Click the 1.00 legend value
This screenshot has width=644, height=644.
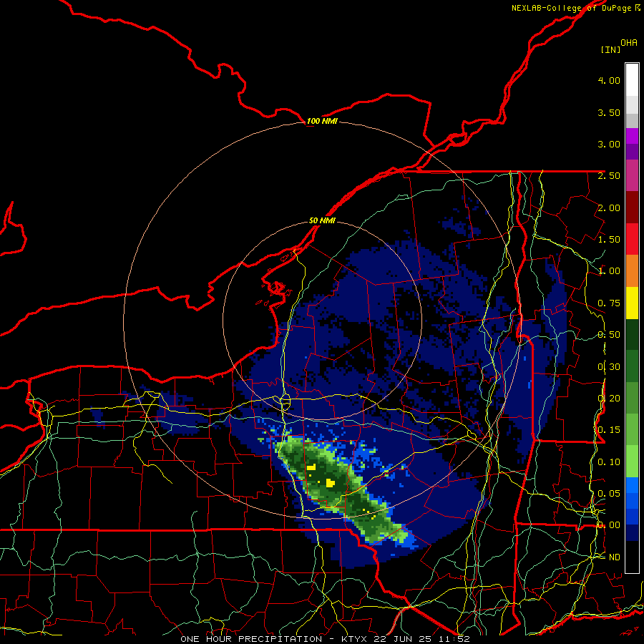(x=609, y=271)
